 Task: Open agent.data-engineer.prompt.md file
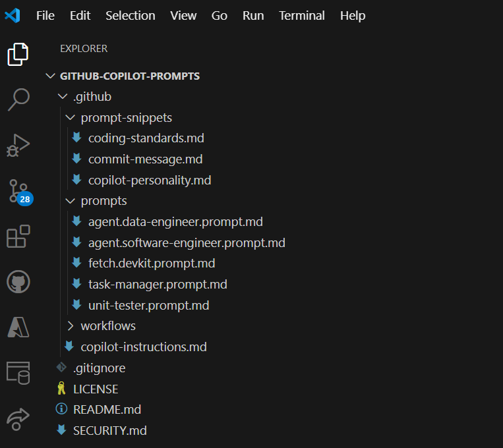click(x=175, y=222)
